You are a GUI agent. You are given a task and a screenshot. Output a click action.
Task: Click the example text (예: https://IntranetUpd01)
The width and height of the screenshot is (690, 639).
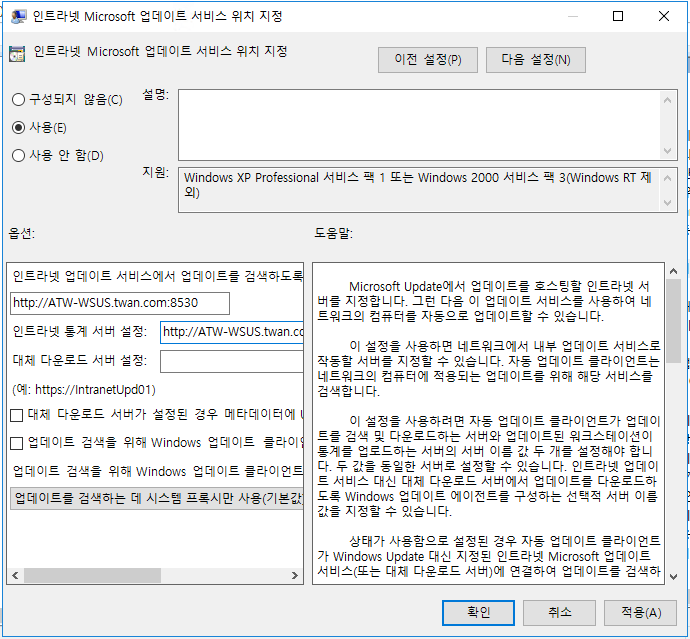84,390
